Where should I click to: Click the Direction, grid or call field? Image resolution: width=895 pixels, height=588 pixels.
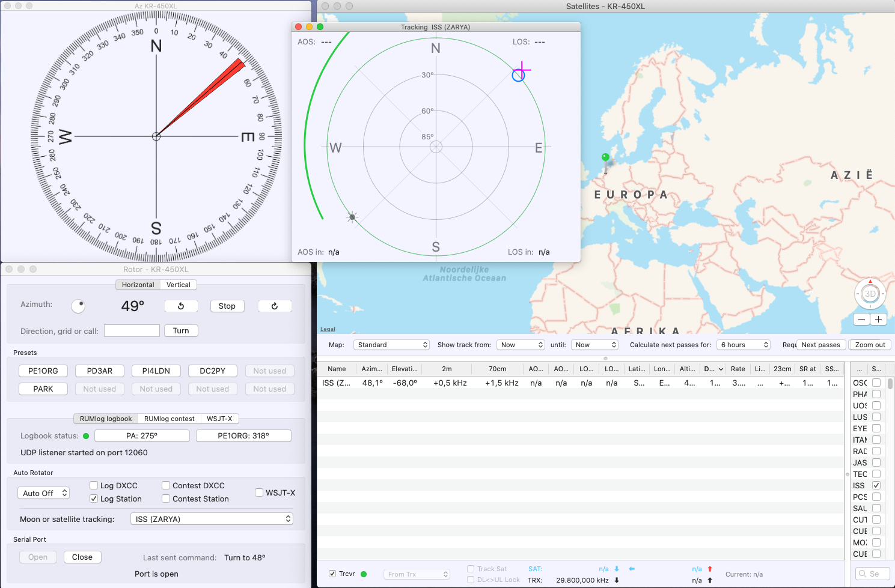(132, 331)
